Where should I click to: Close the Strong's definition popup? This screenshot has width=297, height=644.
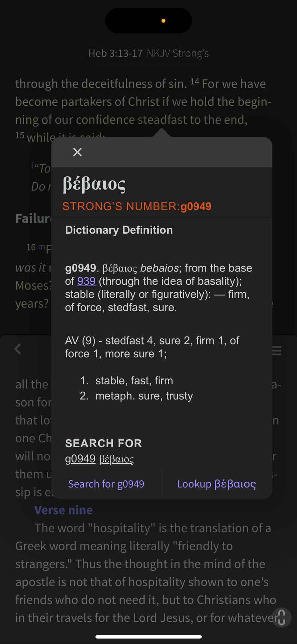[x=77, y=152]
